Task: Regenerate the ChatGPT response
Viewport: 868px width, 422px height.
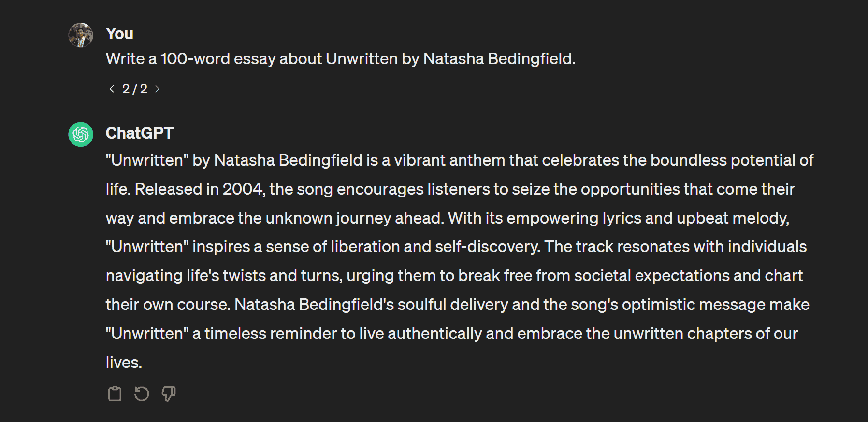Action: tap(142, 394)
